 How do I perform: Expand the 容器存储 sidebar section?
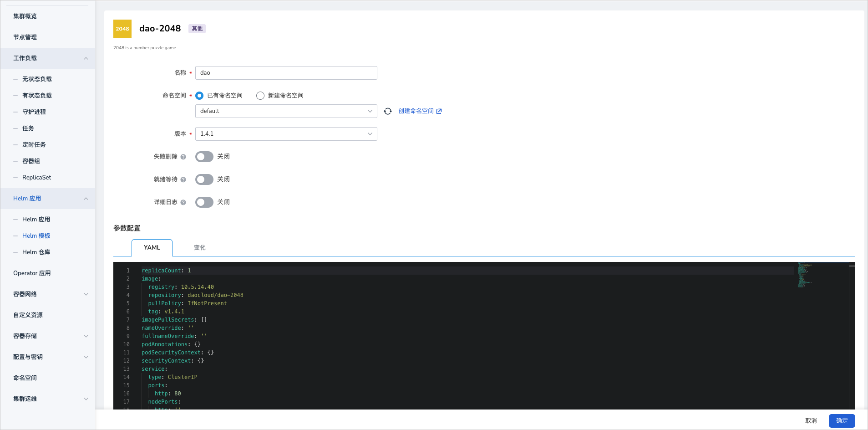[48, 336]
